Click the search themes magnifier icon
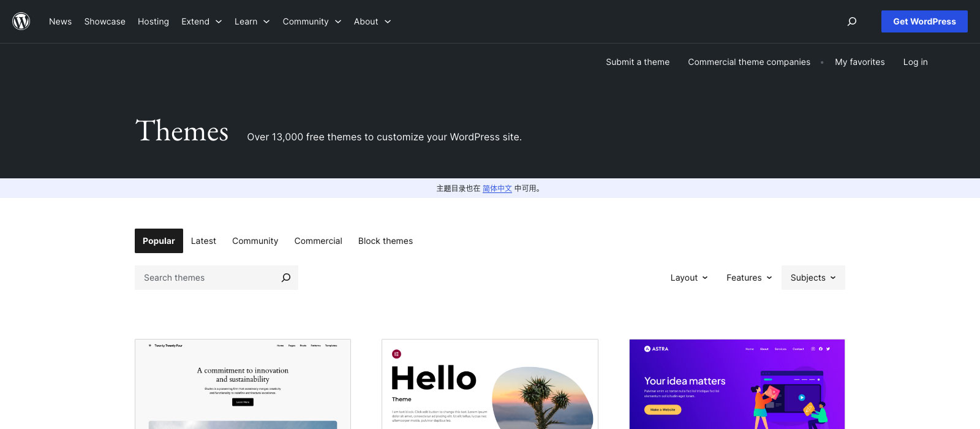Viewport: 980px width, 429px height. 285,278
